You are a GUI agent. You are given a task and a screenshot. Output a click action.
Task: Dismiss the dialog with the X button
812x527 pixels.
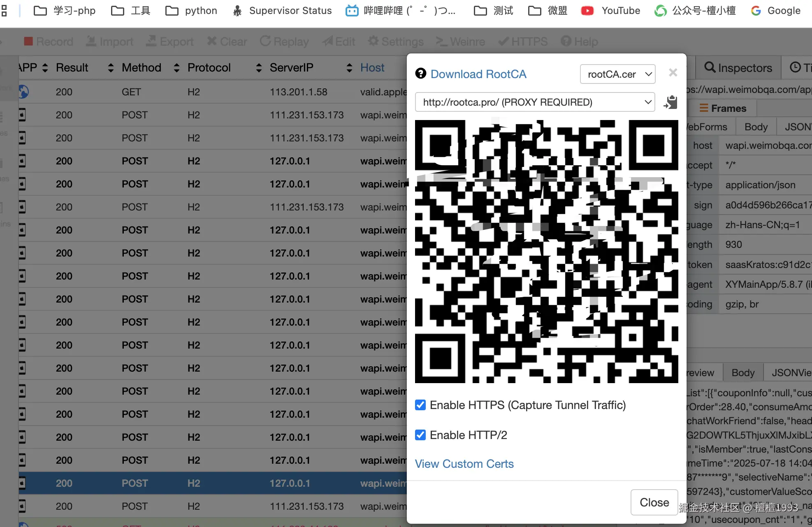(673, 73)
